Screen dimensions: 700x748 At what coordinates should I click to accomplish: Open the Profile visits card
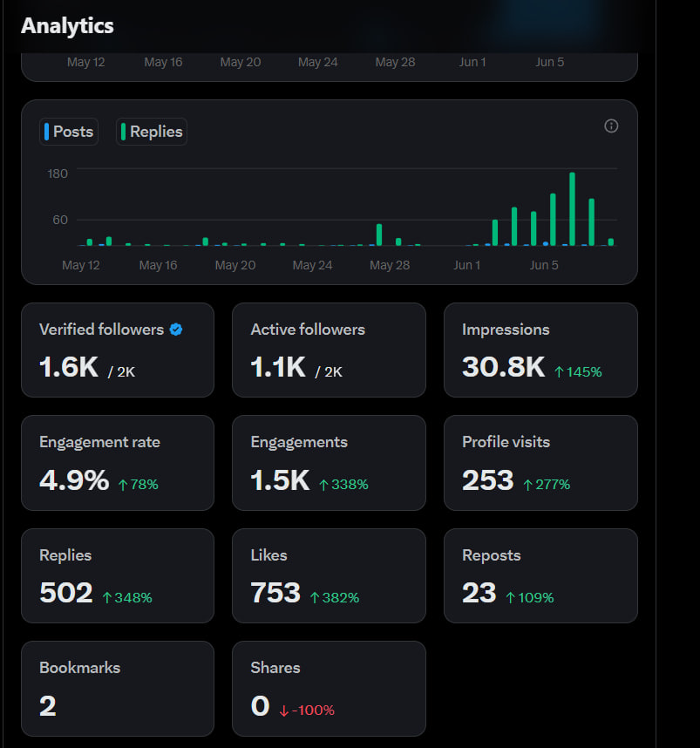click(x=540, y=463)
